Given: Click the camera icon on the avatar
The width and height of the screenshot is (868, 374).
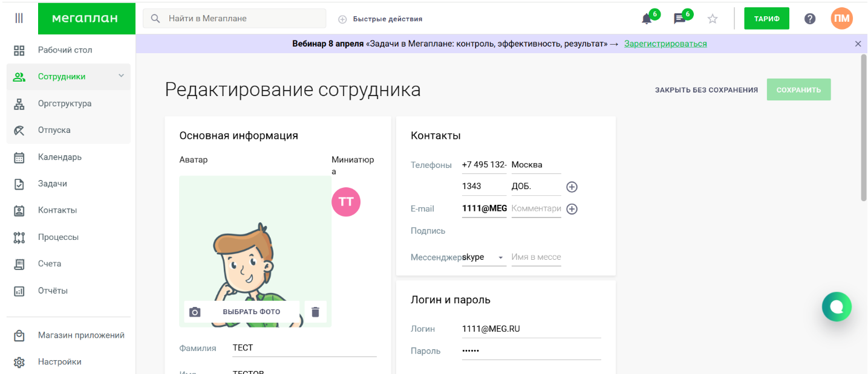Looking at the screenshot, I should click(x=195, y=311).
